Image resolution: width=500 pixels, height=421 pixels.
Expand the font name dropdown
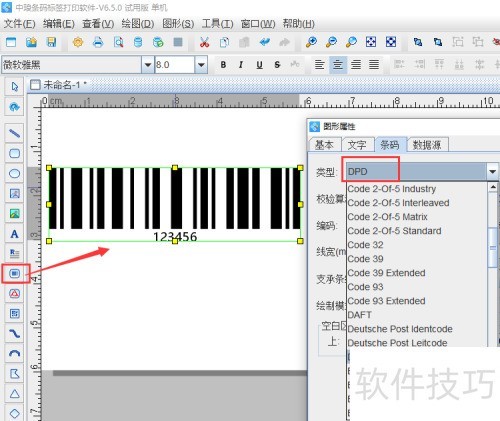point(148,65)
